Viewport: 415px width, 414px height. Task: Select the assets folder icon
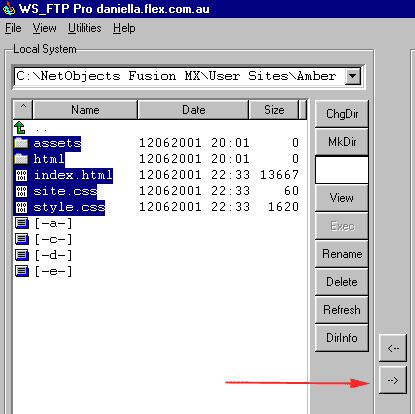pyautogui.click(x=21, y=143)
